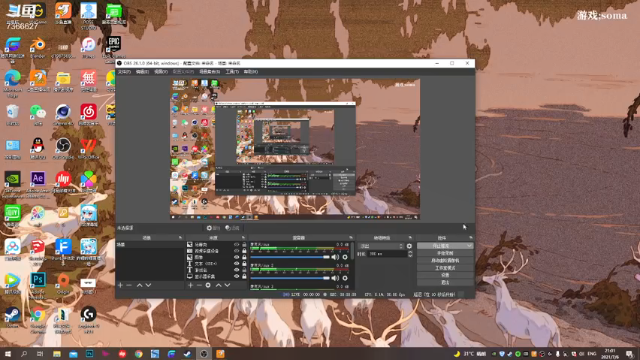The height and width of the screenshot is (360, 640).
Task: Open the 视图(V) menu in OBS
Action: [161, 72]
